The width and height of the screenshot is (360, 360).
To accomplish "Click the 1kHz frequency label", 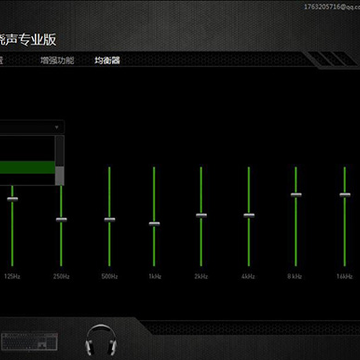I will (x=155, y=277).
